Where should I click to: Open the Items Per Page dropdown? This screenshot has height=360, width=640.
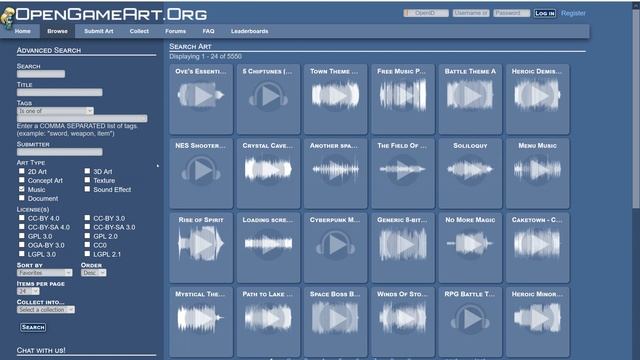28,291
